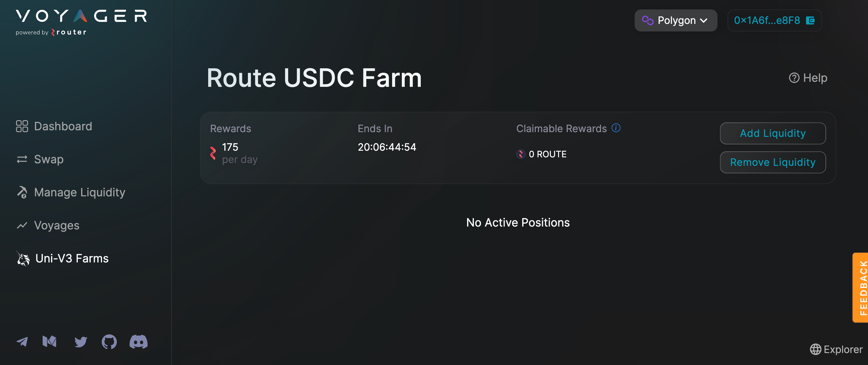Click the wallet icon beside the address
The image size is (868, 365).
coord(810,20)
